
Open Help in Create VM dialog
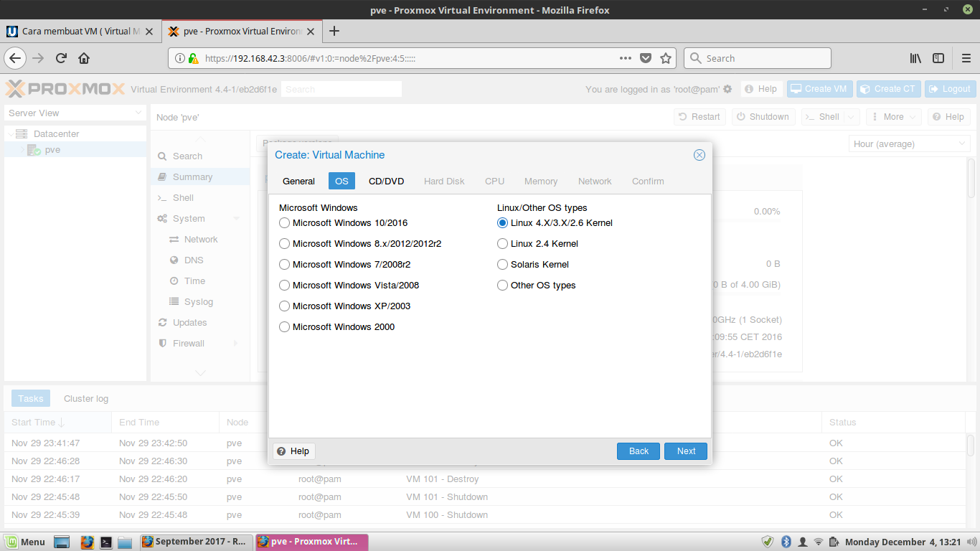pos(293,451)
